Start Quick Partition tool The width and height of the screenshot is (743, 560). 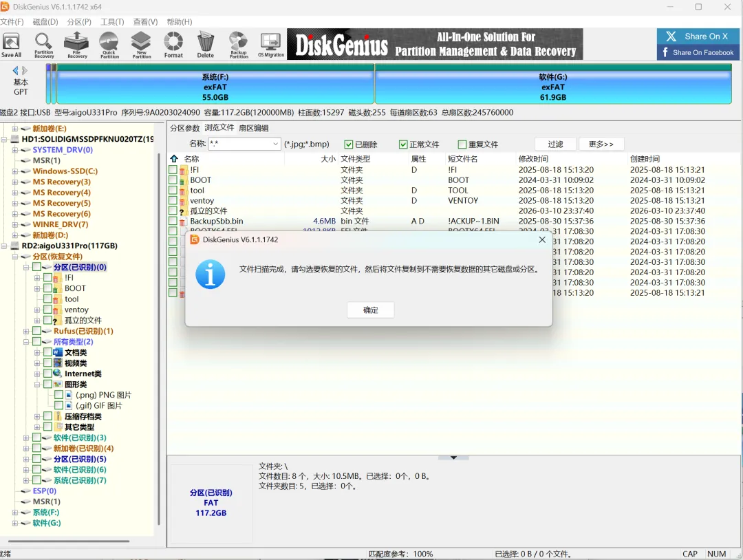pos(109,45)
